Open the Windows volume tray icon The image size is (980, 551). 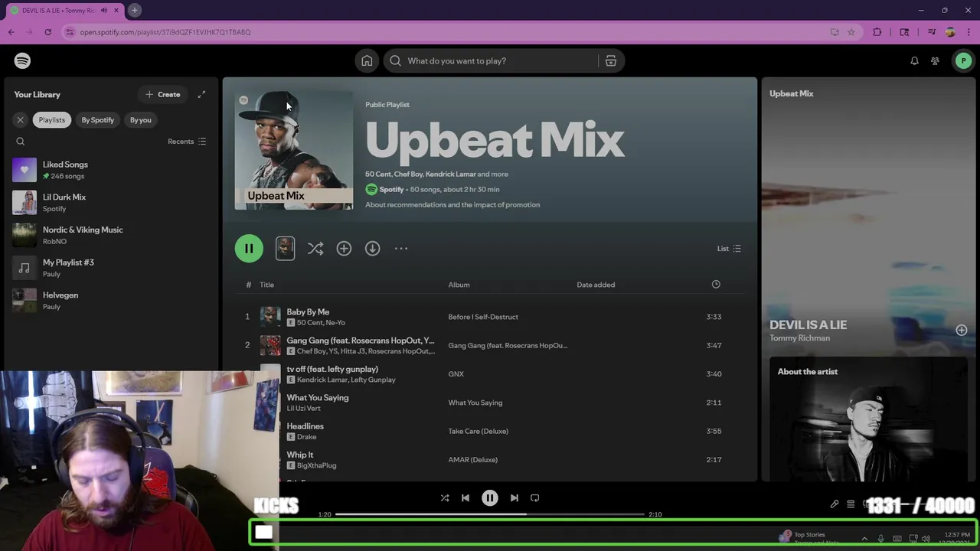click(926, 539)
